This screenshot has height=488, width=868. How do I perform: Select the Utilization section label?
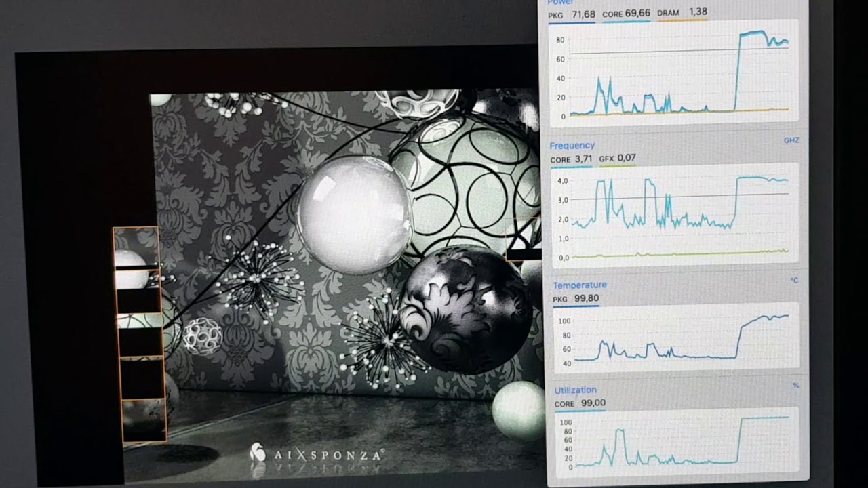(x=576, y=390)
